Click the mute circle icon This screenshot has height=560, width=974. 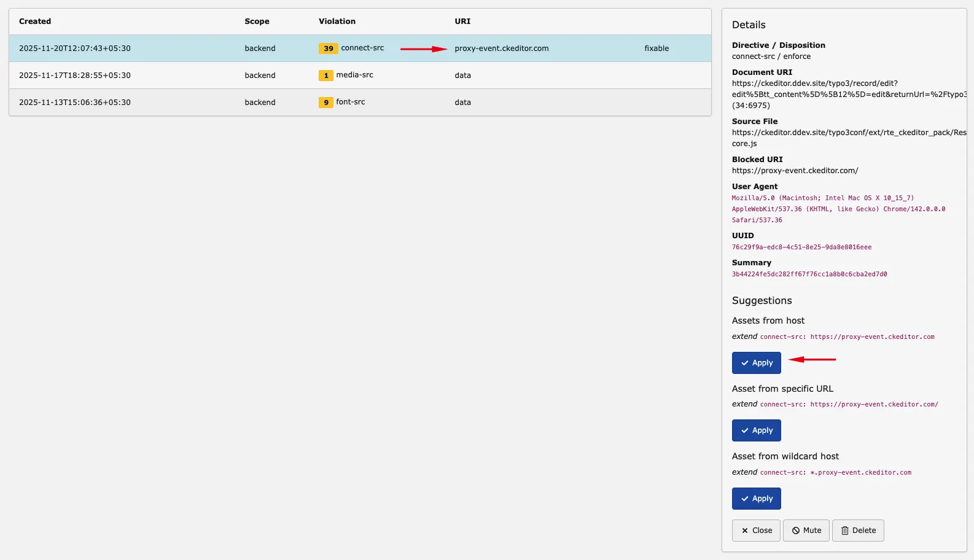(x=796, y=531)
